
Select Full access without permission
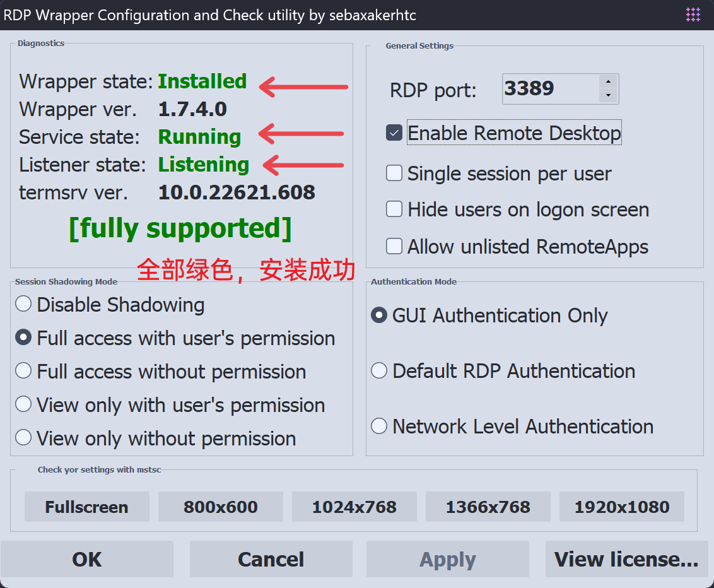tap(23, 372)
